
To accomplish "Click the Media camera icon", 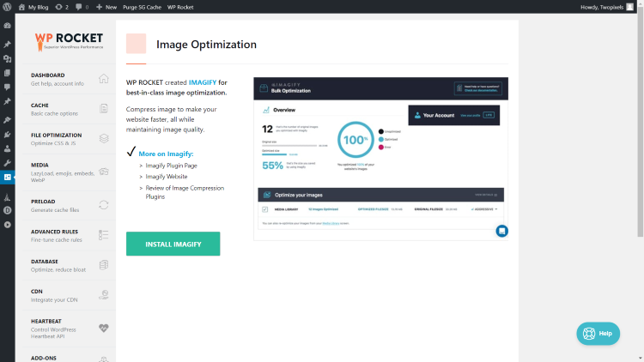I will pyautogui.click(x=104, y=172).
